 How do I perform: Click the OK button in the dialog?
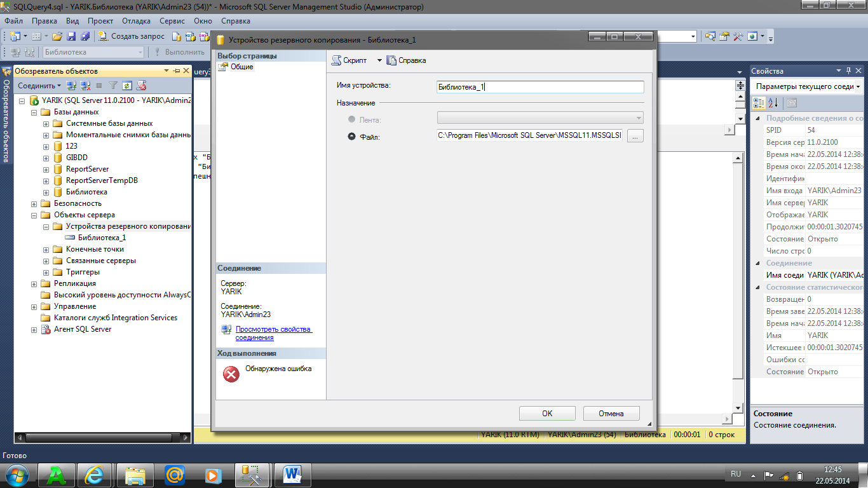pyautogui.click(x=547, y=414)
